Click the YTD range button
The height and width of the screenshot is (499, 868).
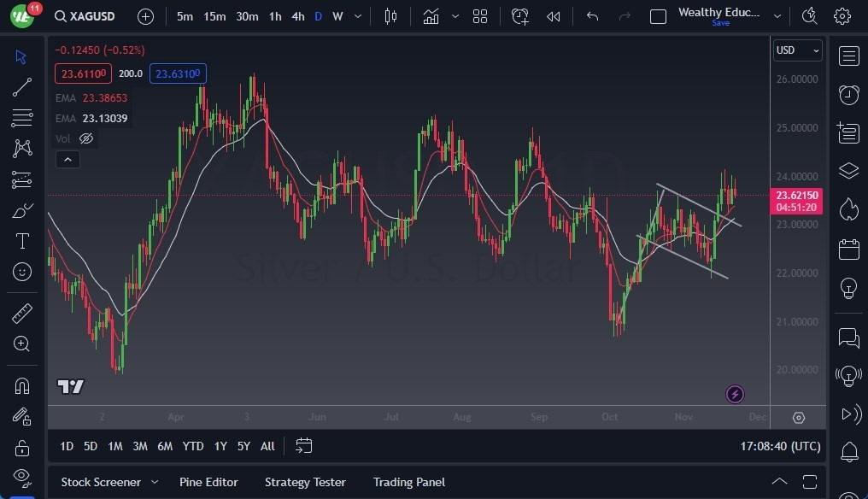[193, 446]
